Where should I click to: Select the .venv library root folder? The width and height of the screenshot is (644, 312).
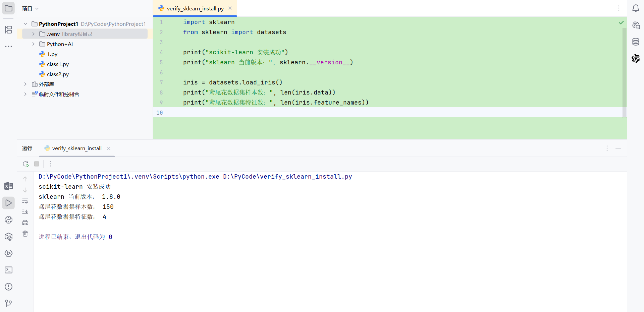coord(85,34)
